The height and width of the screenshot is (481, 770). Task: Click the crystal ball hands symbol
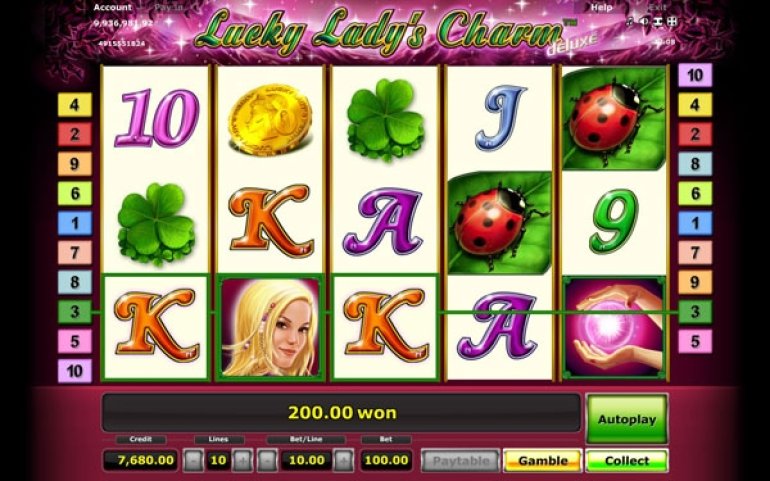tap(614, 328)
